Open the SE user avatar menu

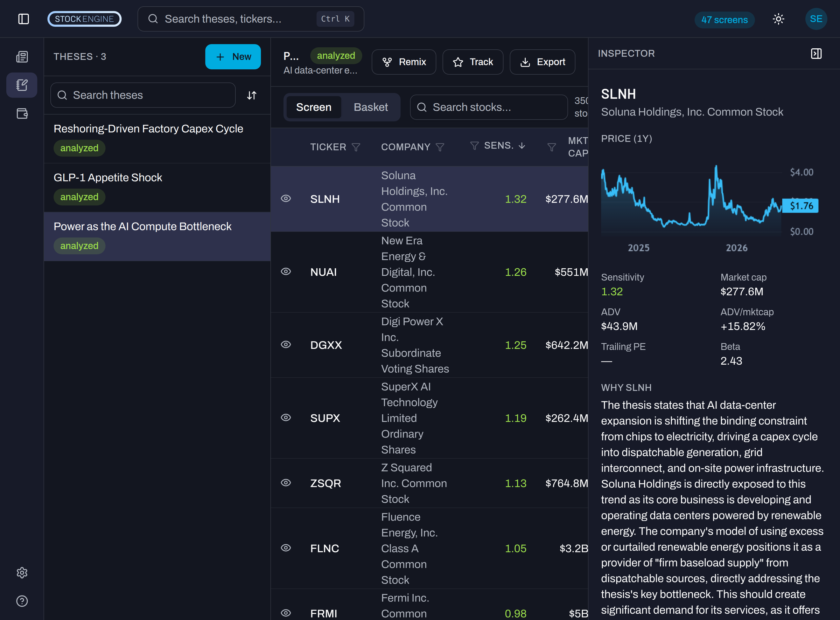816,19
